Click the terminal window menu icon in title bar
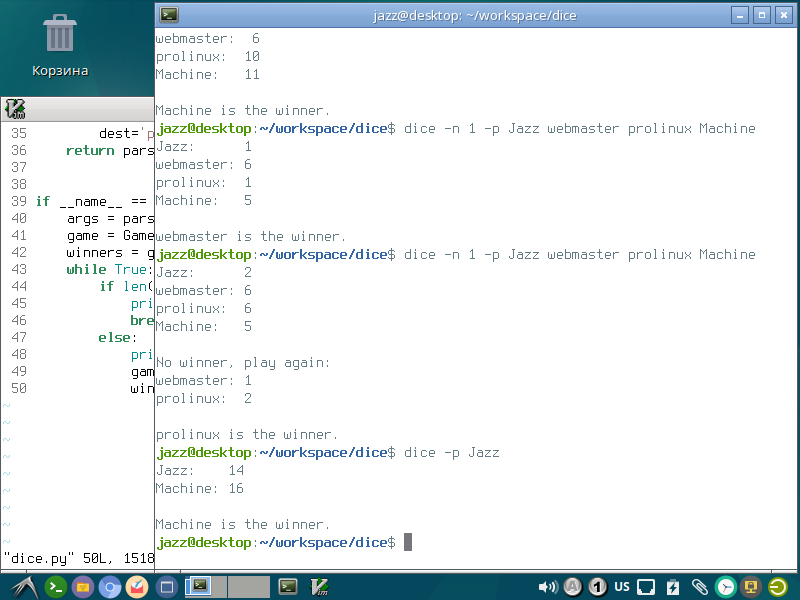Image resolution: width=800 pixels, height=600 pixels. (169, 15)
